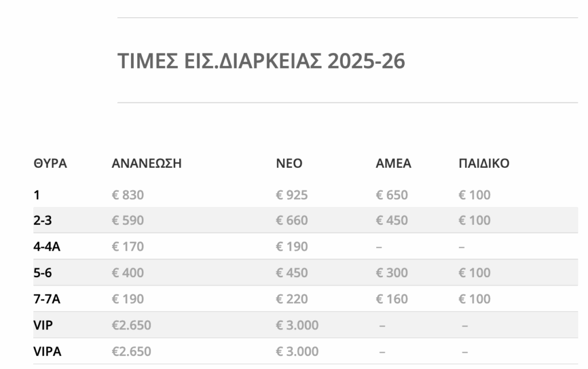Click the 2-3 gate row label
The width and height of the screenshot is (588, 369).
(42, 220)
